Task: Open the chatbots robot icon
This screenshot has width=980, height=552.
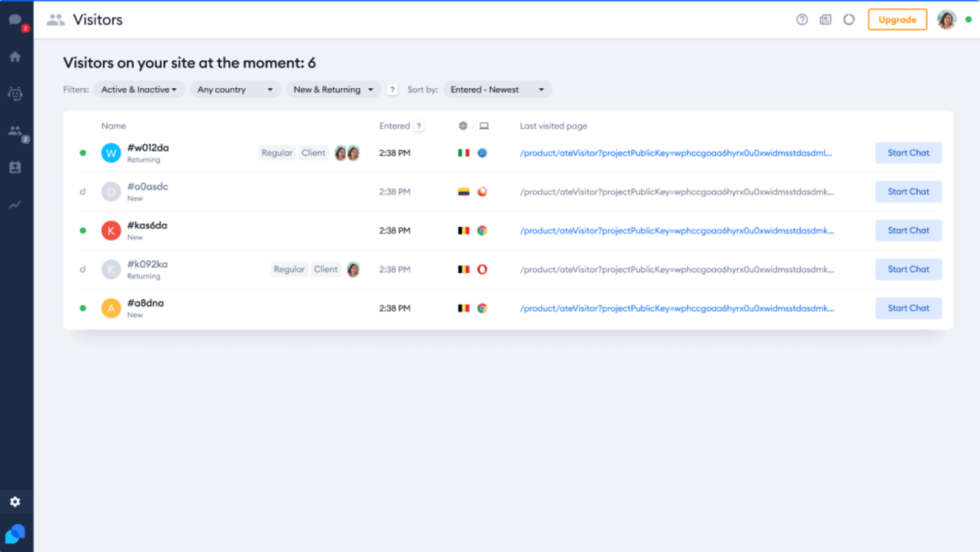Action: (x=15, y=93)
